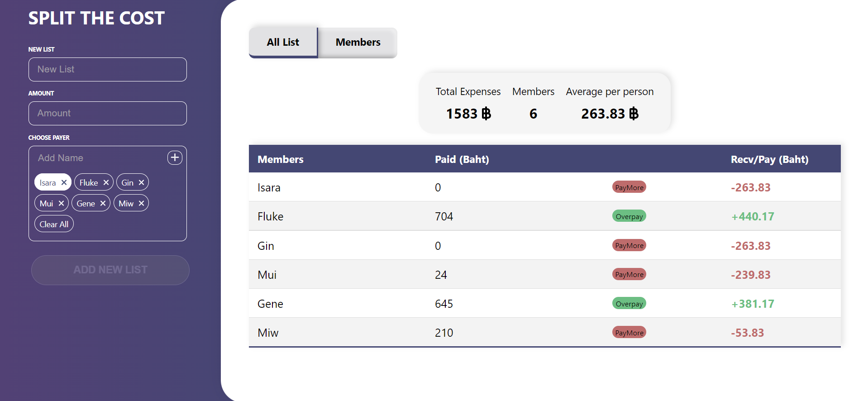The image size is (868, 401).
Task: Click the Total Expenses value 1583 ฿
Action: pos(468,114)
